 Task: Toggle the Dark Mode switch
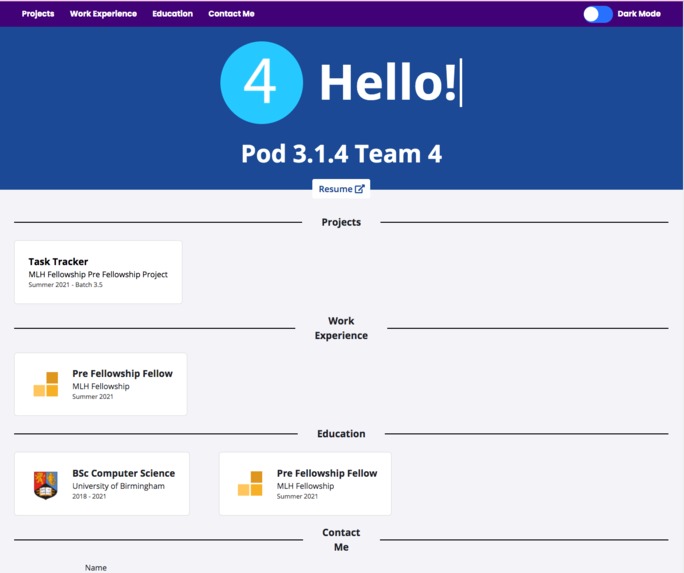coord(598,14)
